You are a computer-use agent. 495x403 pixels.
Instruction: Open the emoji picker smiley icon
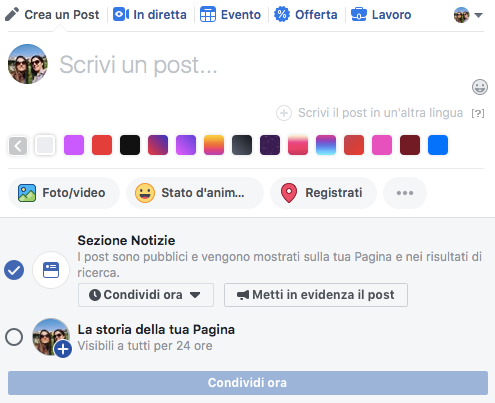(x=480, y=87)
